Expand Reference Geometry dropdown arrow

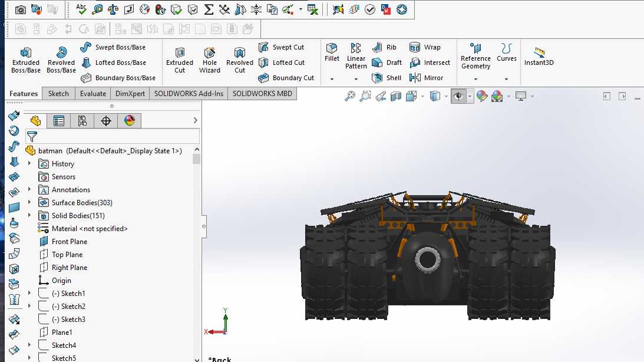(x=475, y=79)
